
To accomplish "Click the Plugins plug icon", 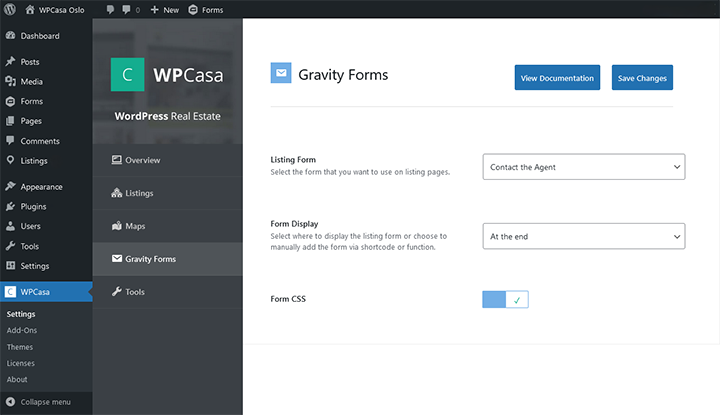I will click(x=10, y=206).
